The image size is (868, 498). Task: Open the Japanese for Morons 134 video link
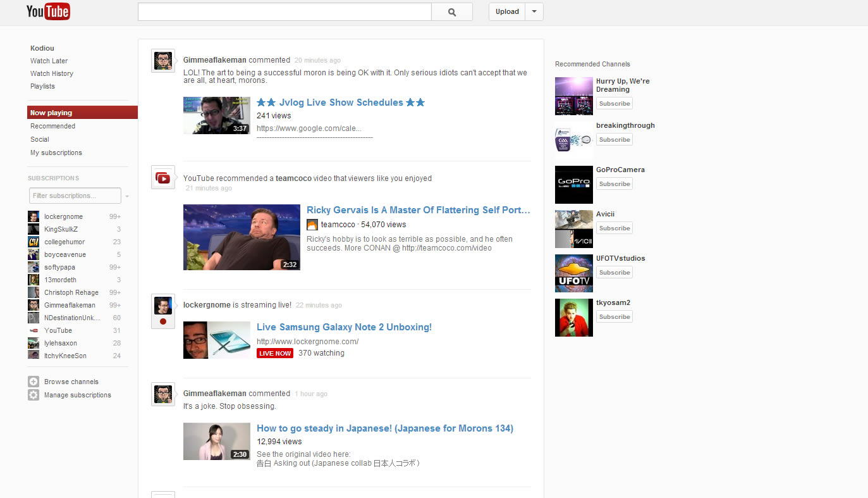[x=385, y=428]
